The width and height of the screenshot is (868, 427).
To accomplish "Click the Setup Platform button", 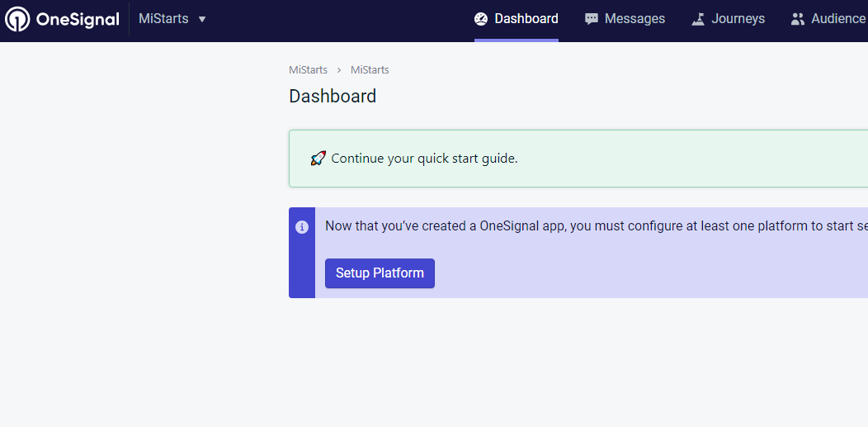I will click(x=380, y=273).
